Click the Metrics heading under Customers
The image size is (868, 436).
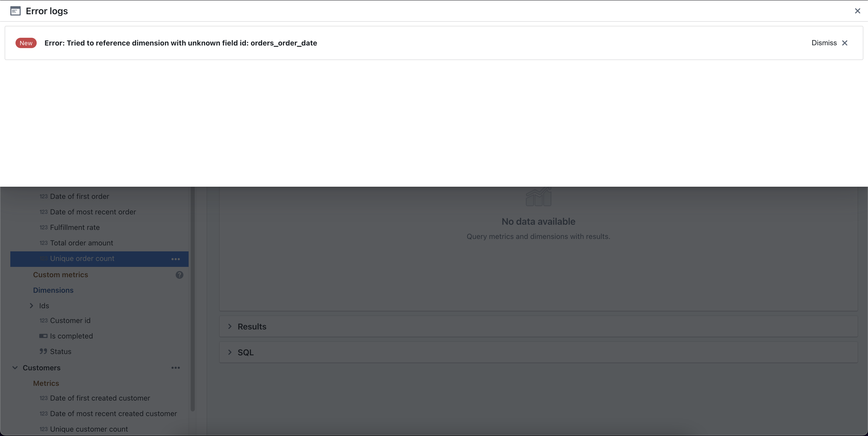(x=46, y=384)
